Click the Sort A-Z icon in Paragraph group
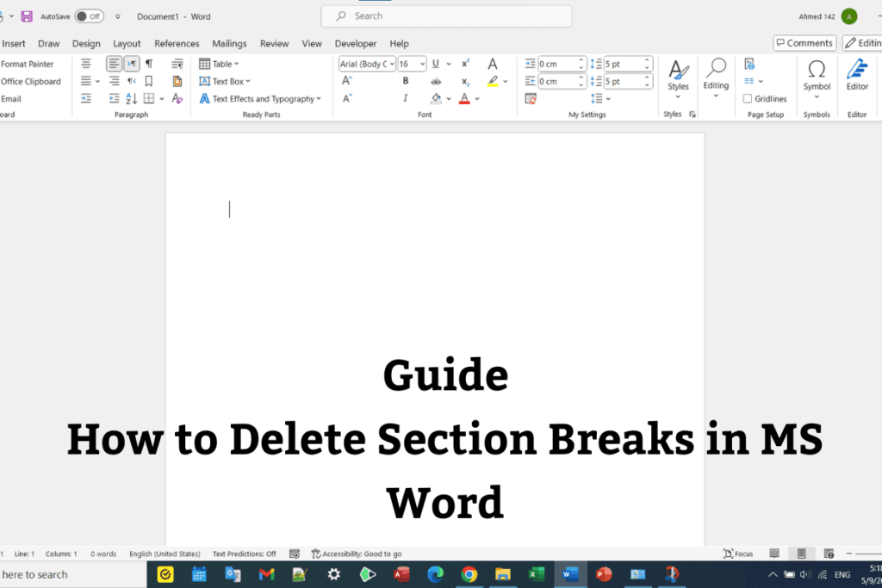882x588 pixels. click(x=131, y=98)
